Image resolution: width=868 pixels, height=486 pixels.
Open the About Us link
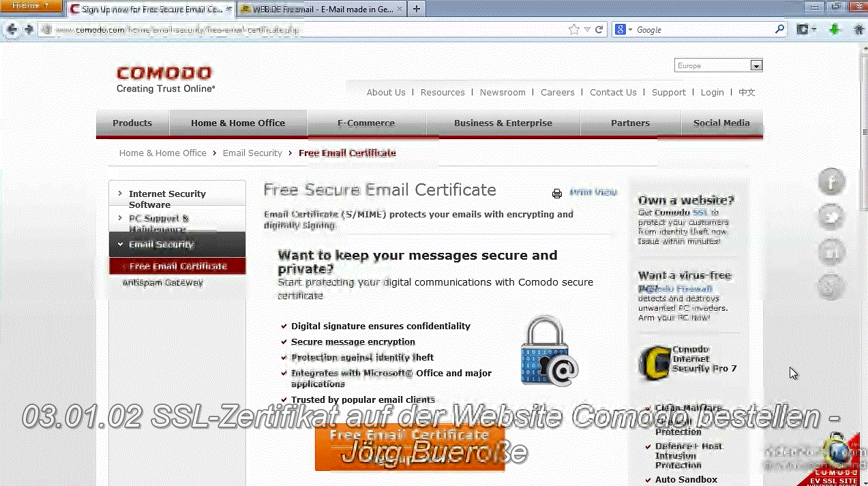click(386, 93)
